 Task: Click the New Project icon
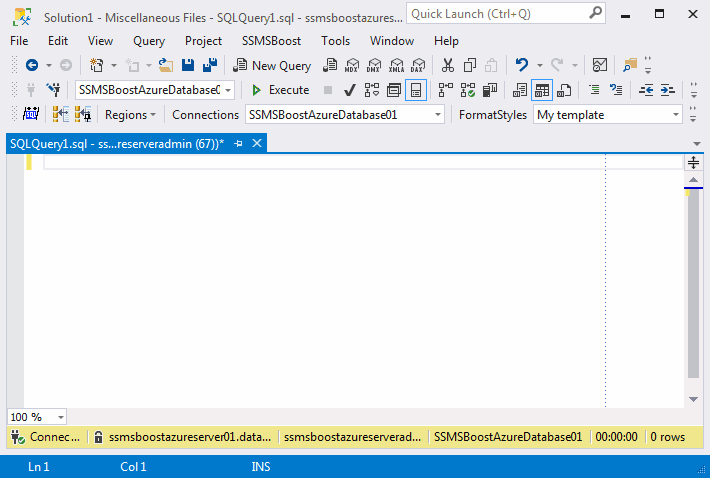96,65
